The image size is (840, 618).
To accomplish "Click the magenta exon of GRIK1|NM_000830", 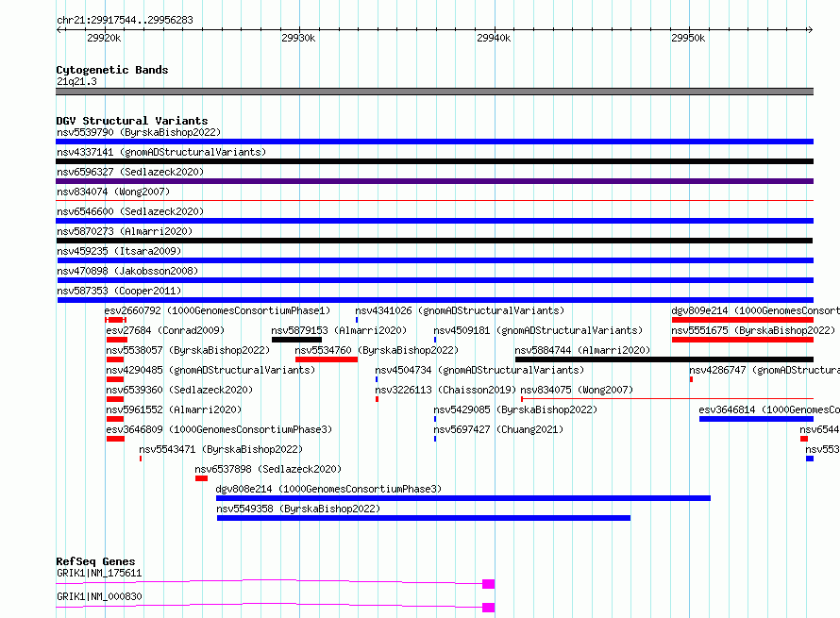I will tap(488, 608).
